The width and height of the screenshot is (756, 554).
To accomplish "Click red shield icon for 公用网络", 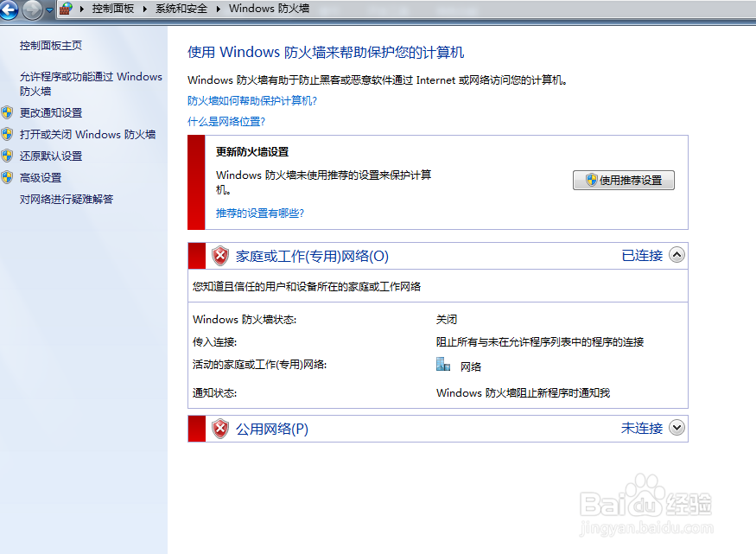I will [x=220, y=428].
